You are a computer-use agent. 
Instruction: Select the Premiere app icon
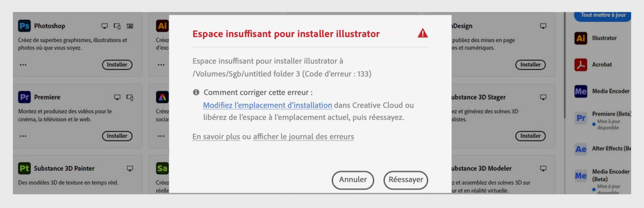25,97
